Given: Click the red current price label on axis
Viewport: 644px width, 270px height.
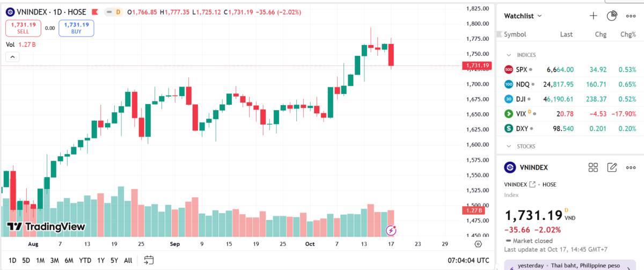Looking at the screenshot, I should pos(477,65).
